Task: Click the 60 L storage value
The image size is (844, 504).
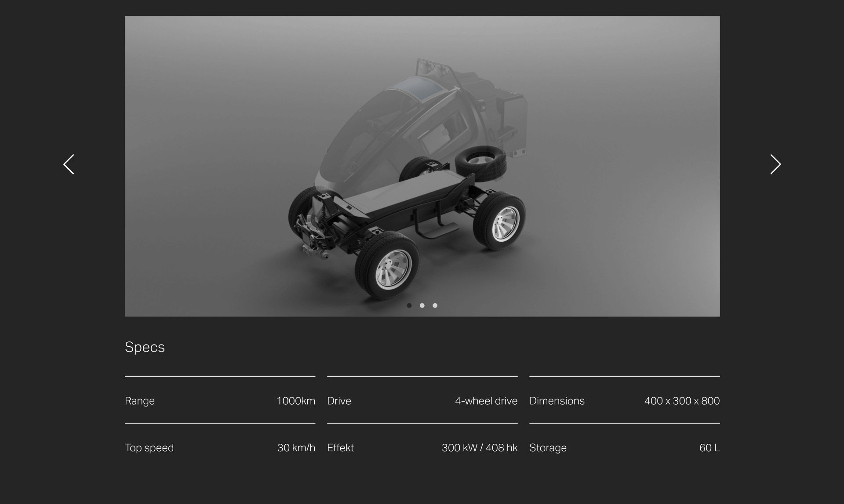Action: point(709,448)
